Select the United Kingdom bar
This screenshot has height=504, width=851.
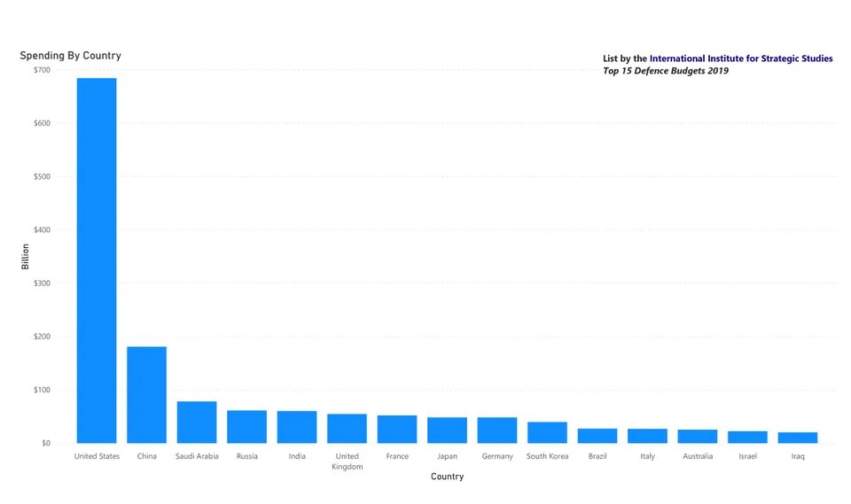[347, 429]
